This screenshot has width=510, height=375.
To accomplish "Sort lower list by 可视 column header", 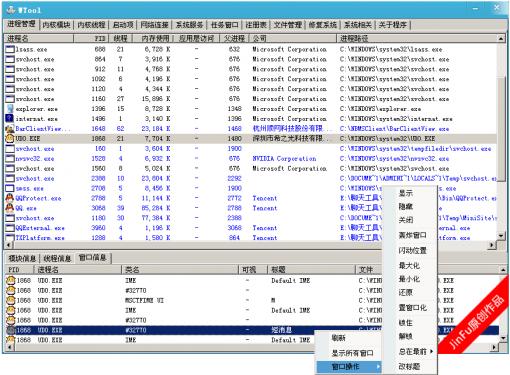I will pos(253,269).
